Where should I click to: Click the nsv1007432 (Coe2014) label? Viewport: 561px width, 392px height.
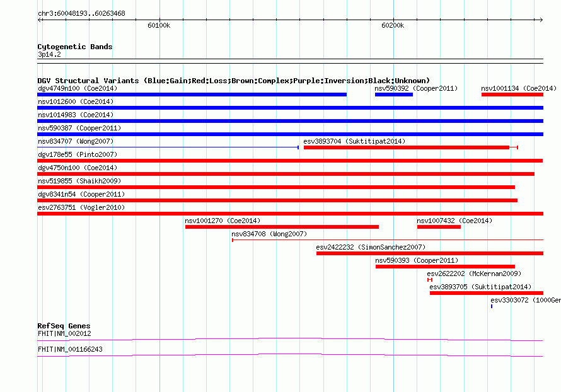pos(454,221)
